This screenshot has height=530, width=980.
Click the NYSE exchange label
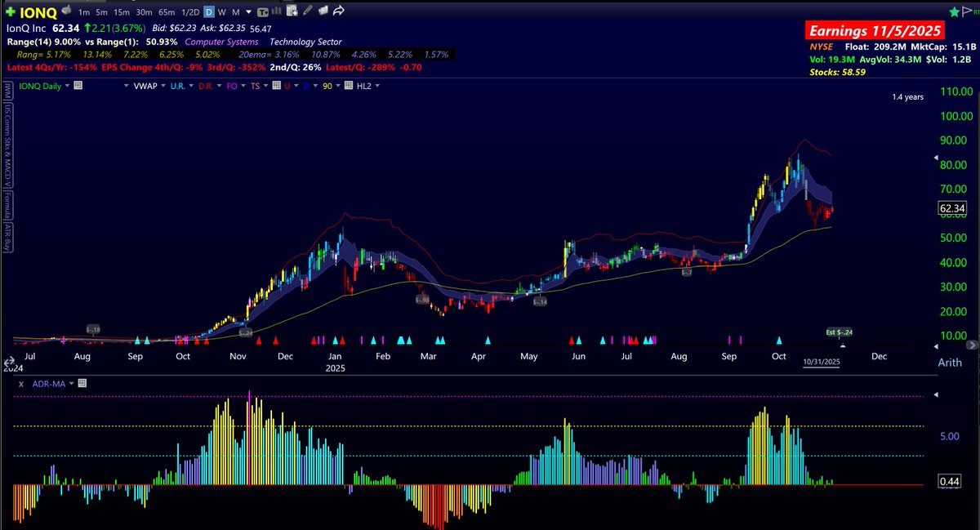[821, 47]
